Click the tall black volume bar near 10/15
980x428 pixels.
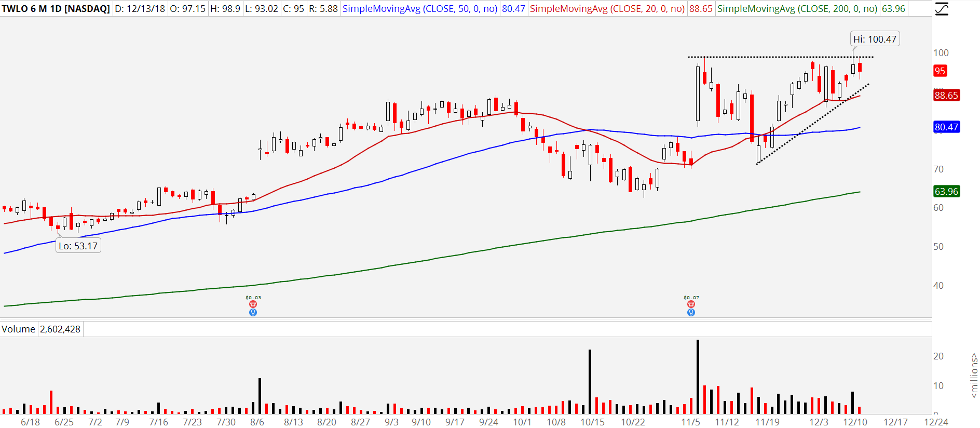click(x=590, y=382)
